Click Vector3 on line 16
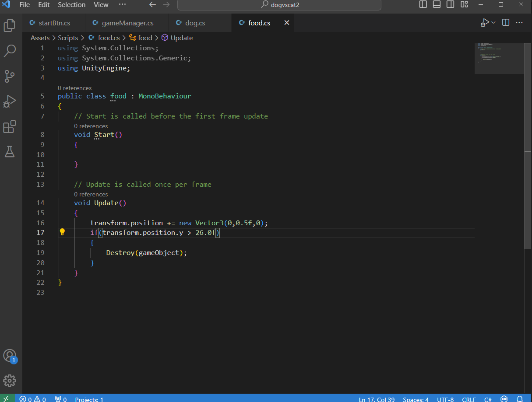This screenshot has height=402, width=532. point(209,223)
